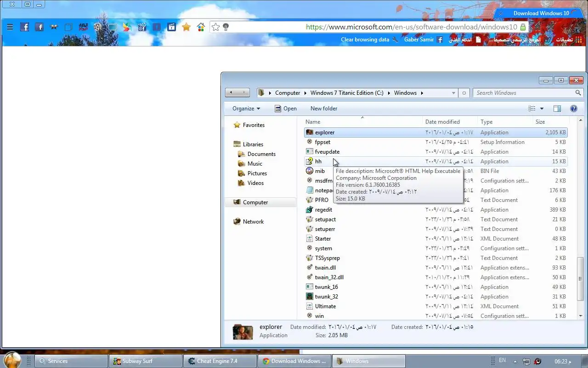The height and width of the screenshot is (368, 588).
Task: Expand arrow after Windows in breadcrumb
Action: pyautogui.click(x=422, y=93)
